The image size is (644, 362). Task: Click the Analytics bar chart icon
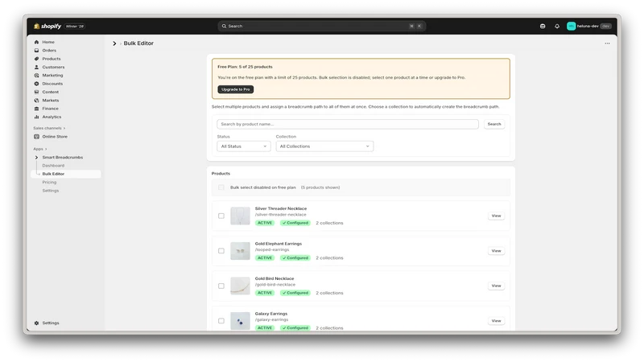click(x=36, y=117)
